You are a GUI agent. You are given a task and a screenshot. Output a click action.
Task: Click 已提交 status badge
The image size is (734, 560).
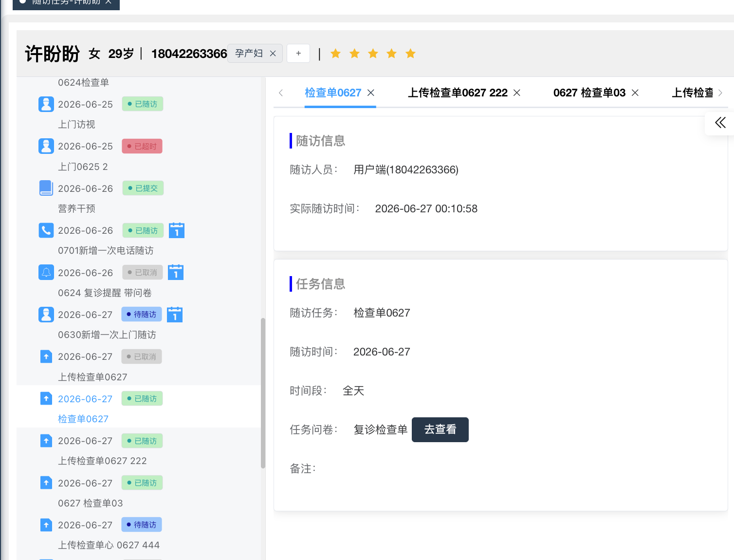(143, 188)
